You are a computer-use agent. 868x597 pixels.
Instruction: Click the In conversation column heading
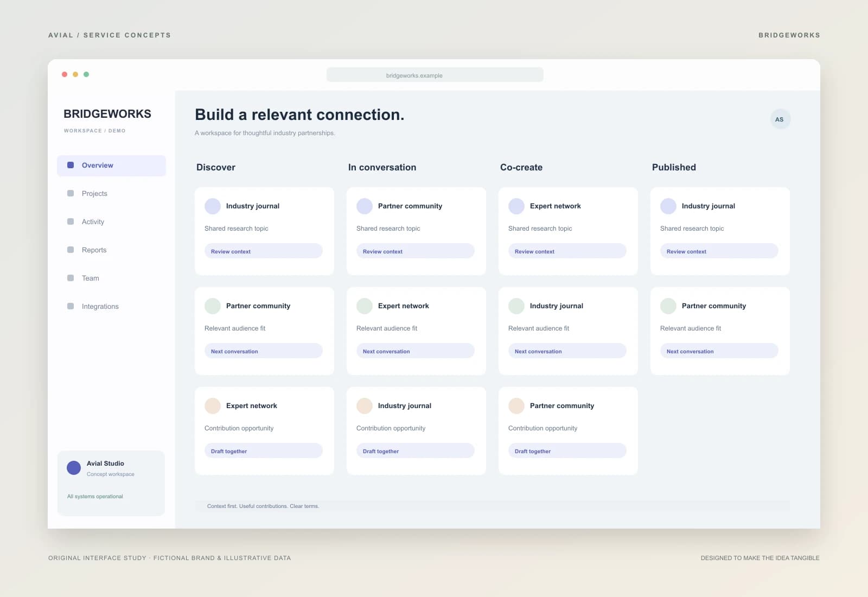(x=382, y=167)
